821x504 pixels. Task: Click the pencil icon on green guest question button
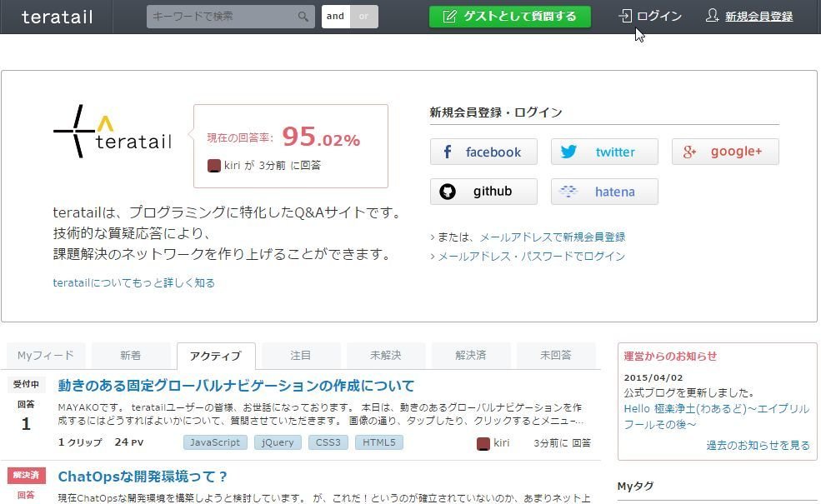(x=449, y=17)
